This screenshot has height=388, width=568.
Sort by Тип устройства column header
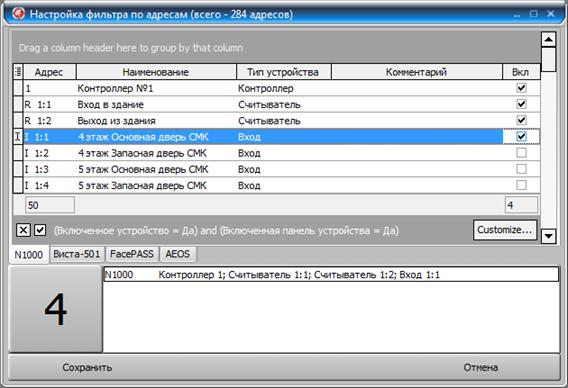[284, 72]
